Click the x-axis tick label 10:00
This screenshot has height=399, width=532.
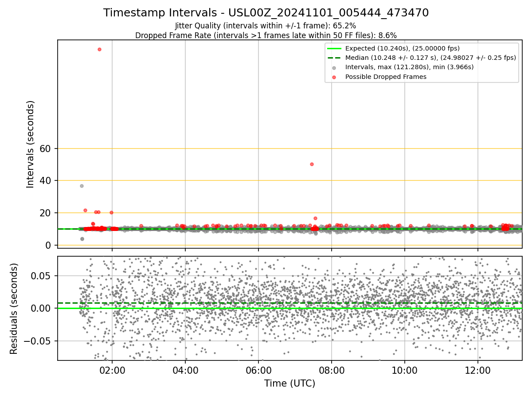pyautogui.click(x=405, y=370)
